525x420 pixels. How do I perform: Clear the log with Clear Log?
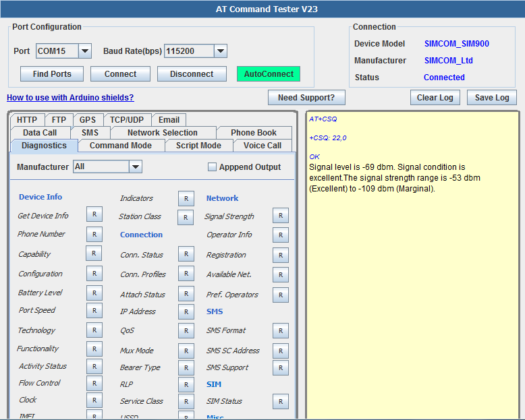coord(435,97)
